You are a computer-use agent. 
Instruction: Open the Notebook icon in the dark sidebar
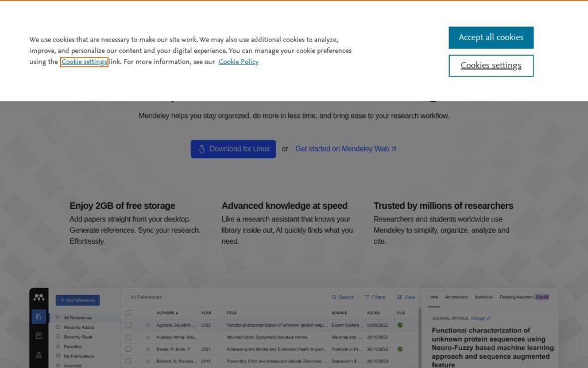click(x=38, y=336)
